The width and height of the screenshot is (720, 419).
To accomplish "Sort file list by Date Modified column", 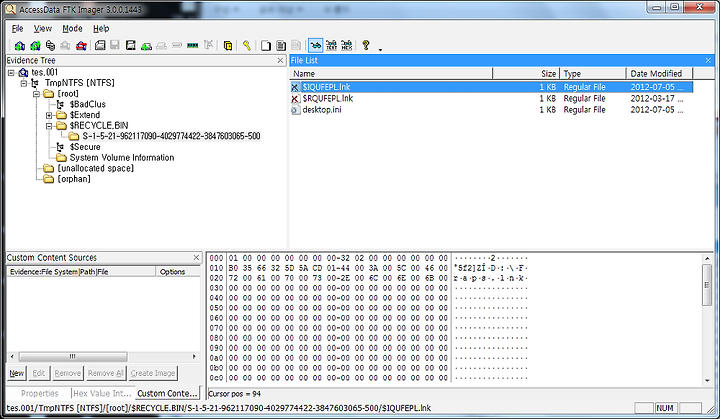I will click(x=659, y=74).
